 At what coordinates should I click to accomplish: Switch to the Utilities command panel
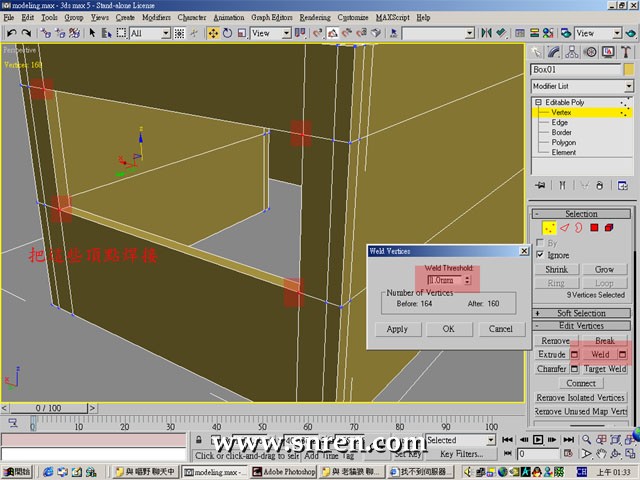pyautogui.click(x=626, y=52)
